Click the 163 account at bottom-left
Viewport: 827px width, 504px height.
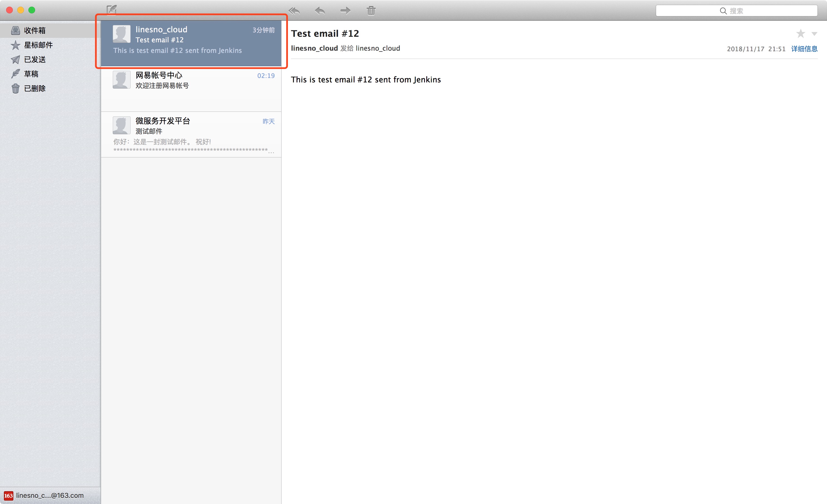(44, 495)
